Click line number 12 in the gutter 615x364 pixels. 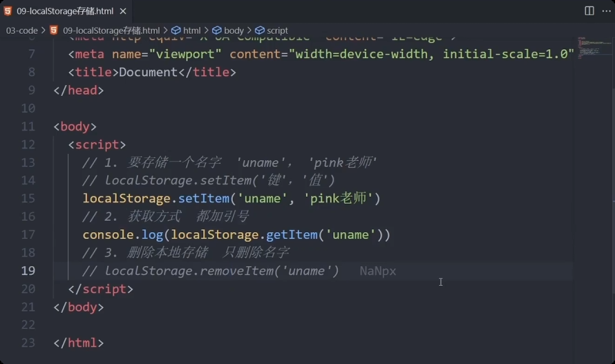(28, 145)
